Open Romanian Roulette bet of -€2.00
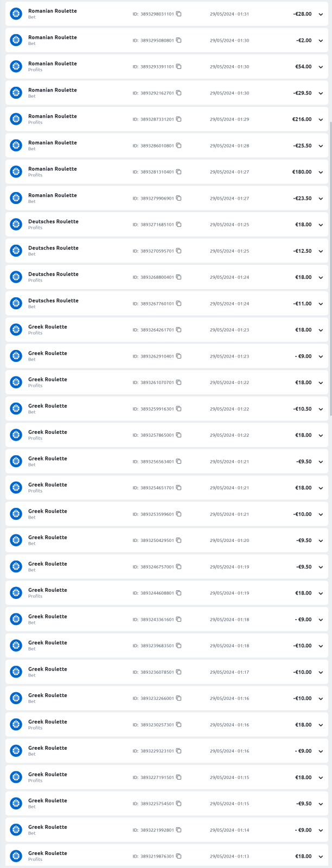The height and width of the screenshot is (868, 332). pyautogui.click(x=167, y=41)
